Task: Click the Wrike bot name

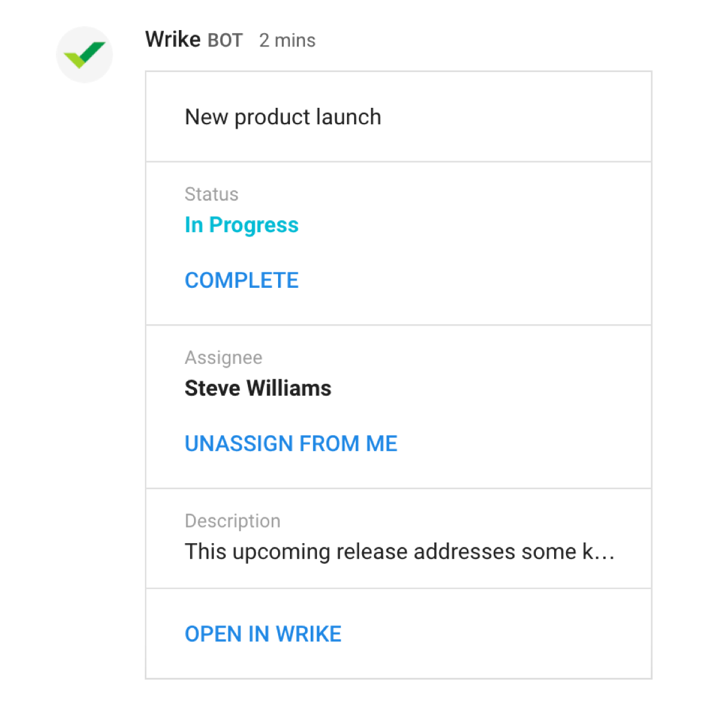Action: coord(173,40)
